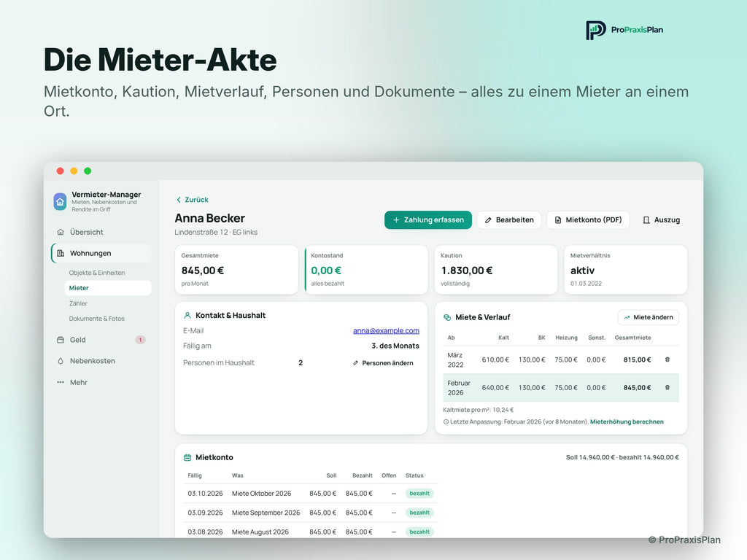Image resolution: width=747 pixels, height=560 pixels.
Task: Click Zahlung erfassen button
Action: point(427,220)
